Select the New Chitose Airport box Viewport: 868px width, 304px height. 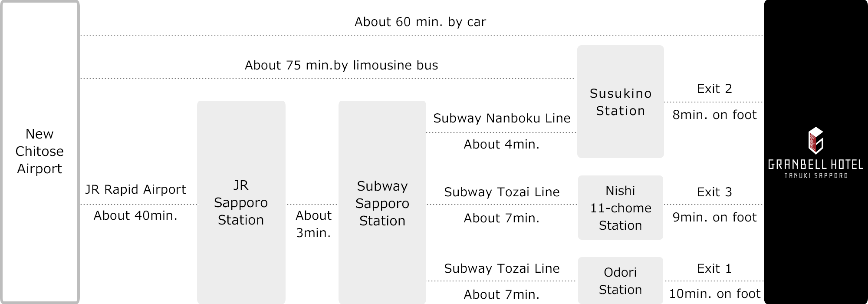(39, 151)
